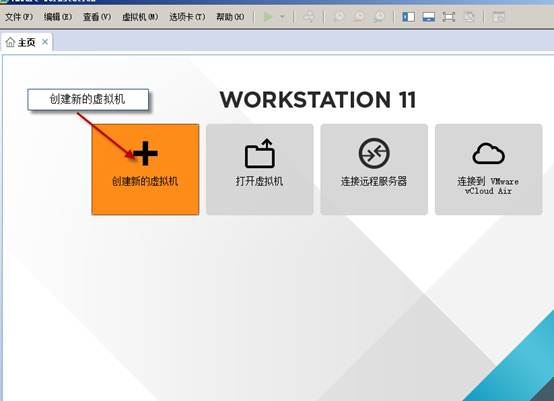Viewport: 554px width, 401px height.
Task: Select the 主页 home tab
Action: coord(21,42)
